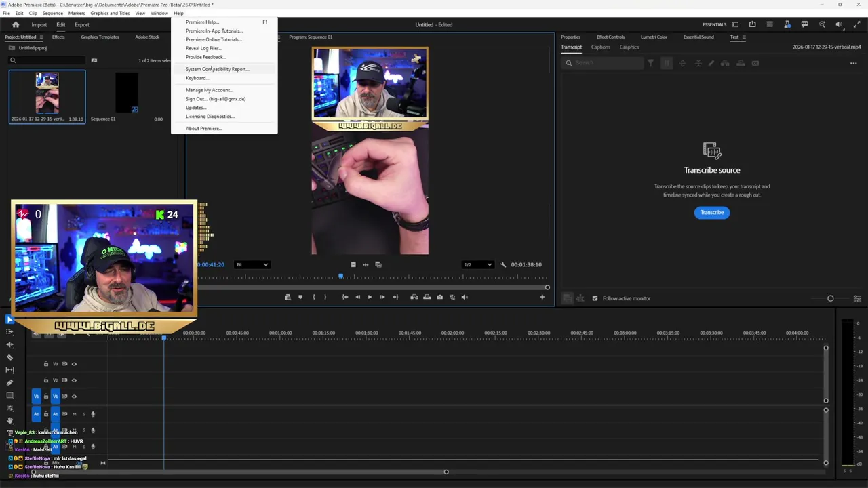
Task: Select the Track Select Forward tool
Action: pyautogui.click(x=9, y=332)
